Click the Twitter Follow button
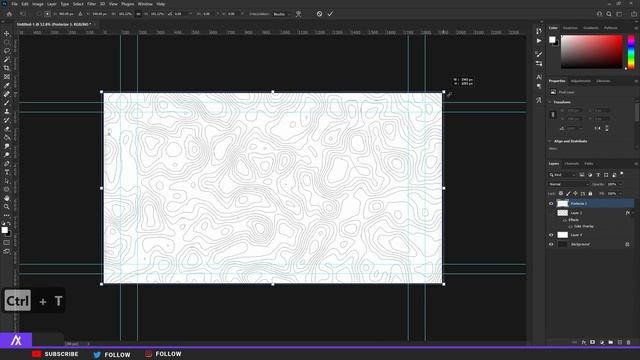Viewport: 640px width, 360px height. [x=111, y=355]
